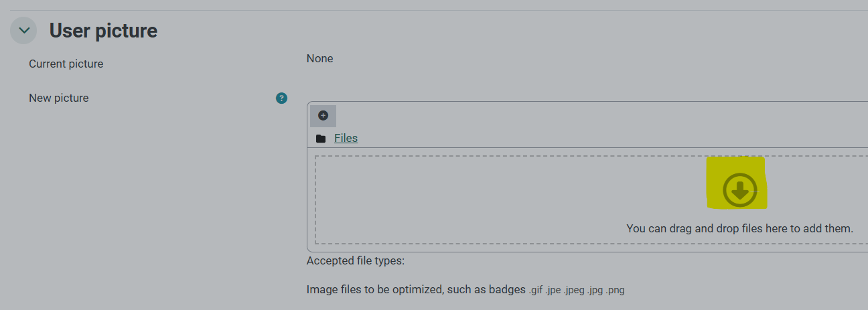This screenshot has width=868, height=310.
Task: Click the folder icon beside Files
Action: (321, 139)
